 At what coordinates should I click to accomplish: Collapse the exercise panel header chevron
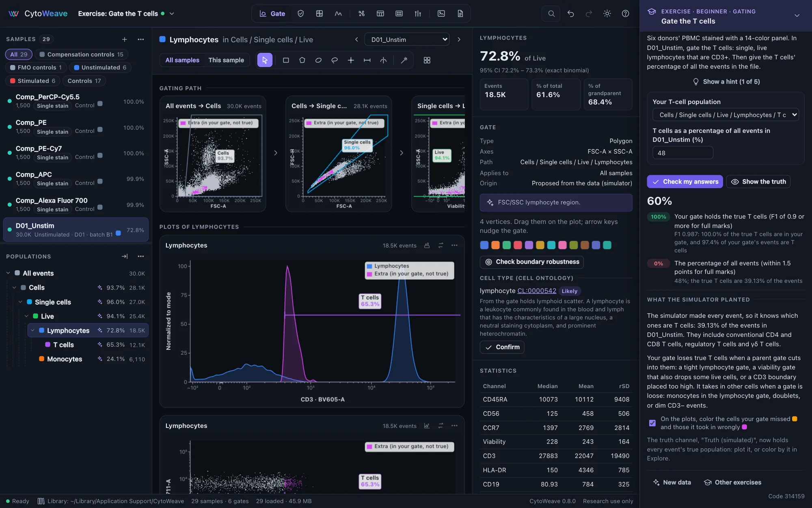[x=797, y=15]
